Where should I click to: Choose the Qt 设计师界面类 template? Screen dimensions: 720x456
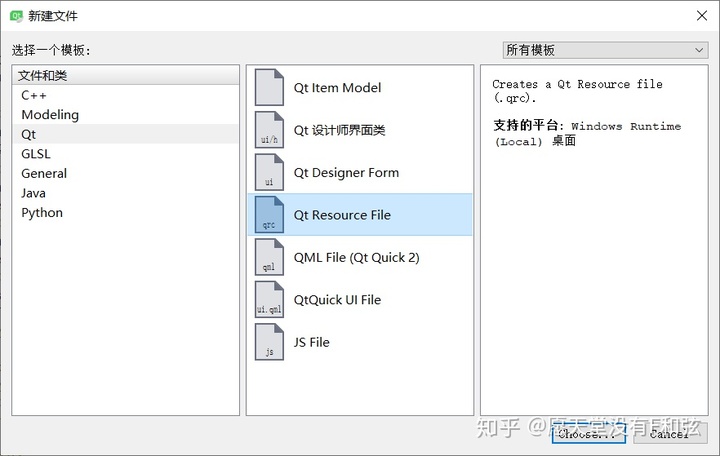[360, 130]
